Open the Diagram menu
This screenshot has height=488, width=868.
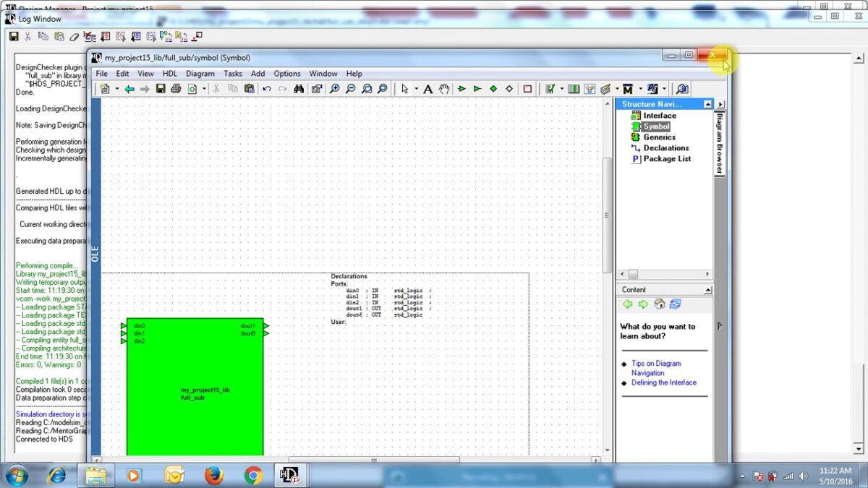point(200,74)
